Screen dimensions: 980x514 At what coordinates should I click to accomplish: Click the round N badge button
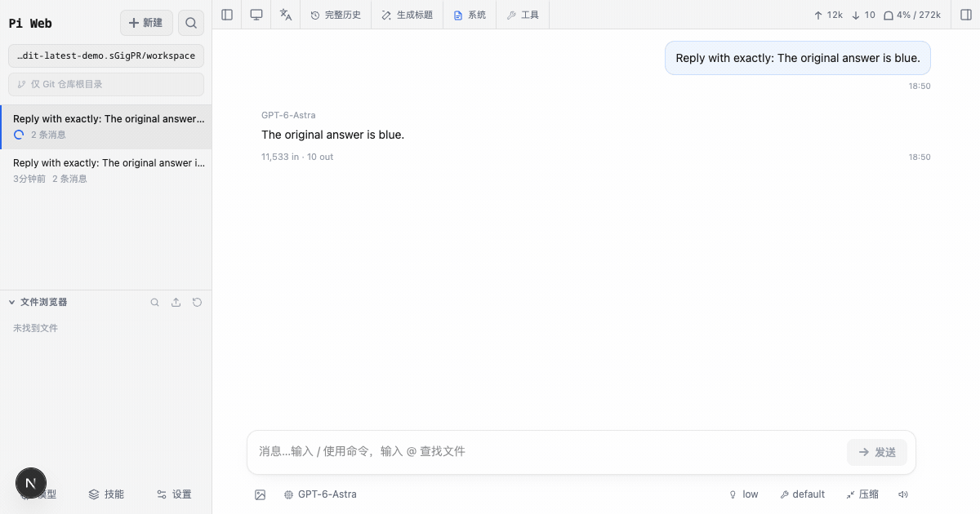click(31, 483)
